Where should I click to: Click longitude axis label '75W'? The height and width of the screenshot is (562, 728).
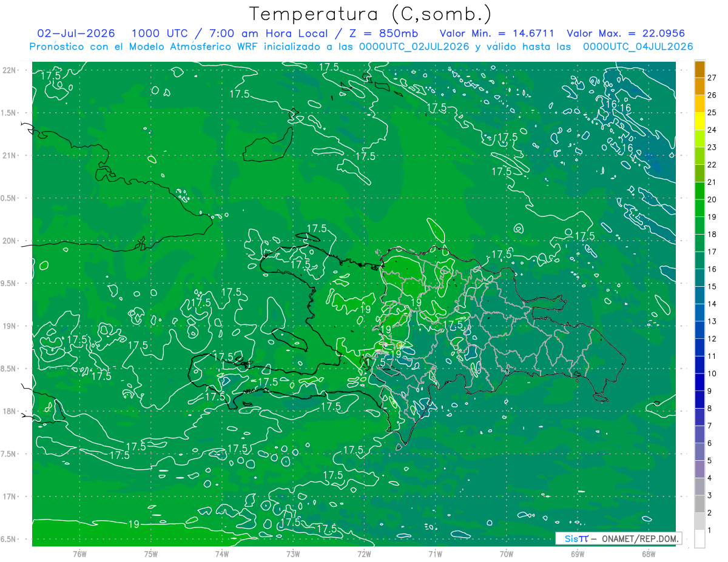(151, 554)
